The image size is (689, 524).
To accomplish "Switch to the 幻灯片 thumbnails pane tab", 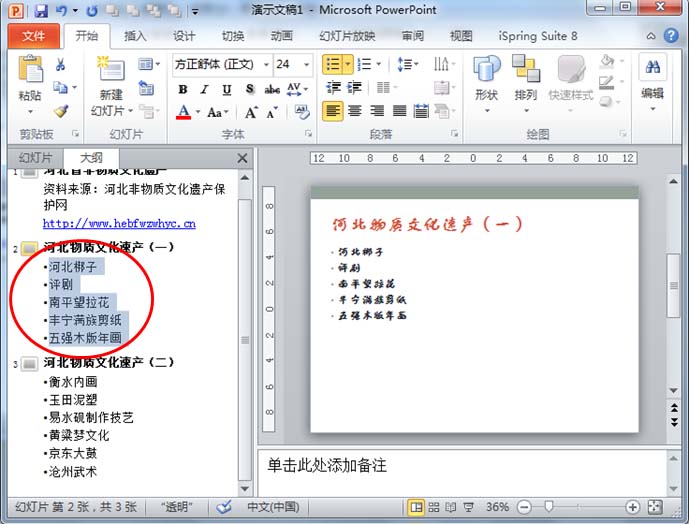I will tap(36, 158).
